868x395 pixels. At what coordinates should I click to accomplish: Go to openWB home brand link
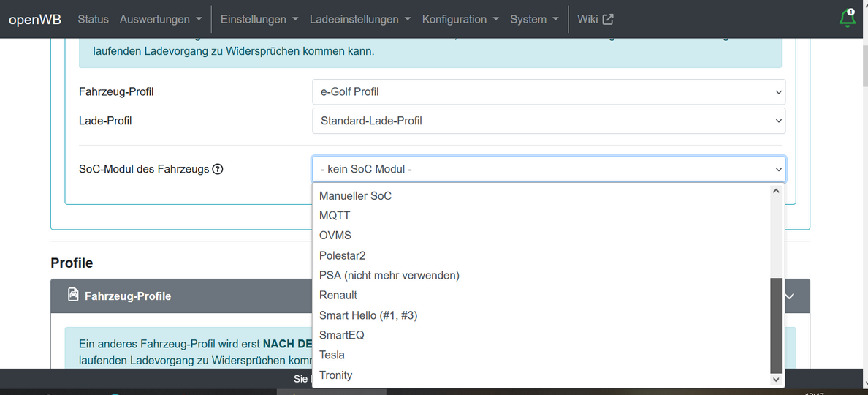click(35, 20)
